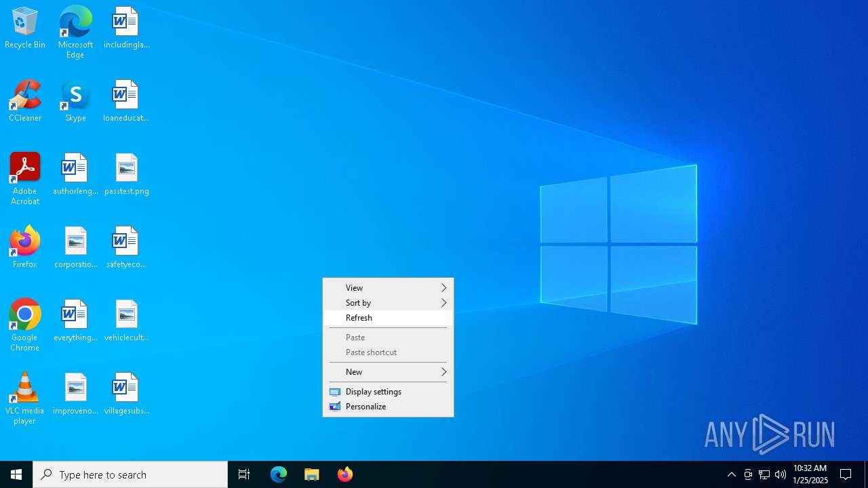This screenshot has width=868, height=488.
Task: Select the loaneducat... Word document
Action: (126, 101)
